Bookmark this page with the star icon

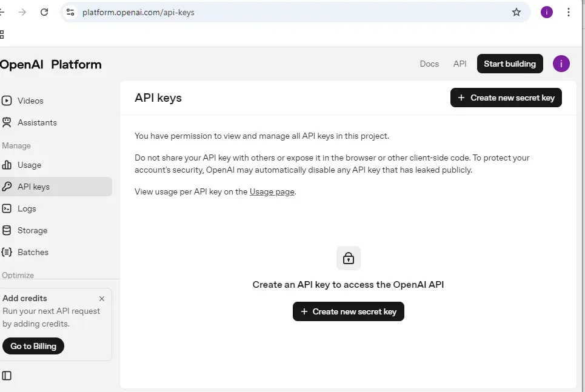click(x=516, y=12)
